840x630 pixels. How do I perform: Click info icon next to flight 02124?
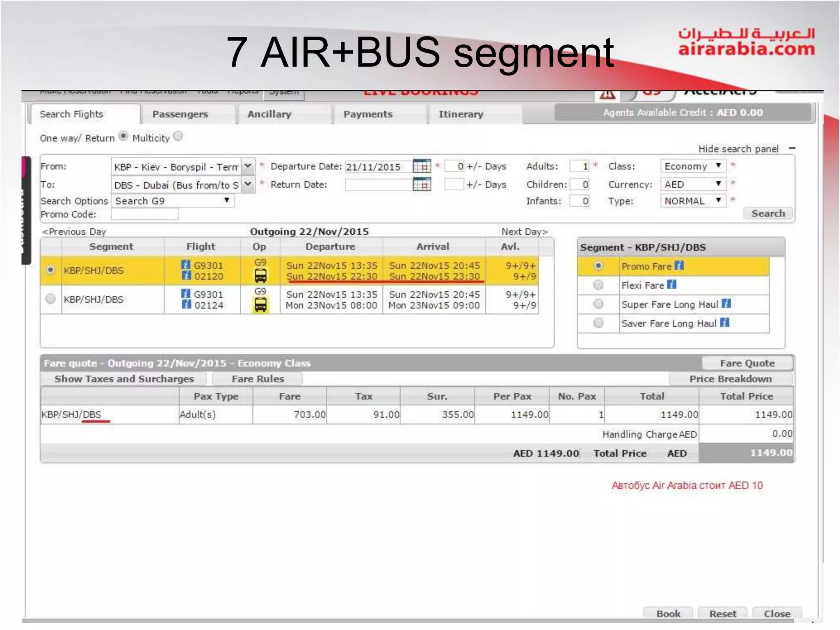186,304
